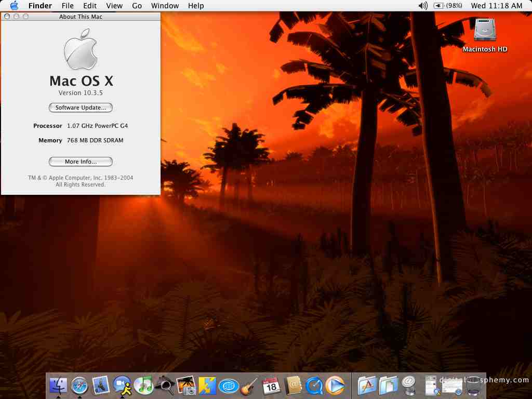
Task: Click the More Info... button
Action: (81, 162)
